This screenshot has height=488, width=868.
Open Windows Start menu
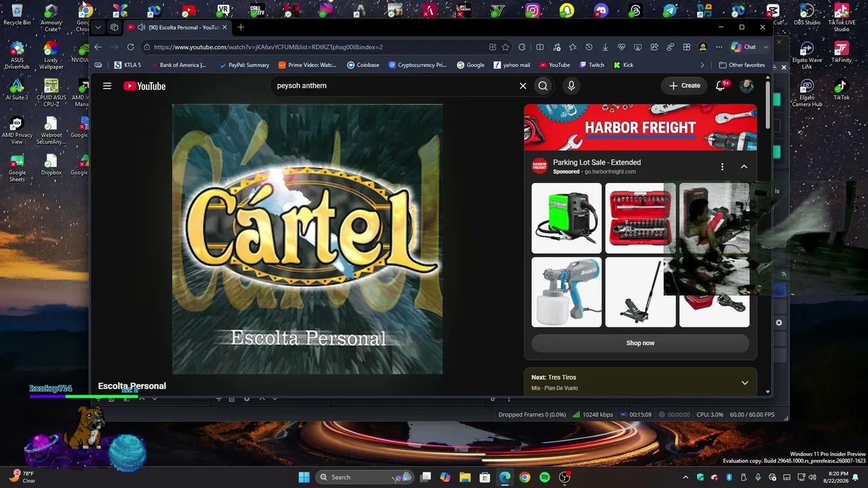coord(304,477)
